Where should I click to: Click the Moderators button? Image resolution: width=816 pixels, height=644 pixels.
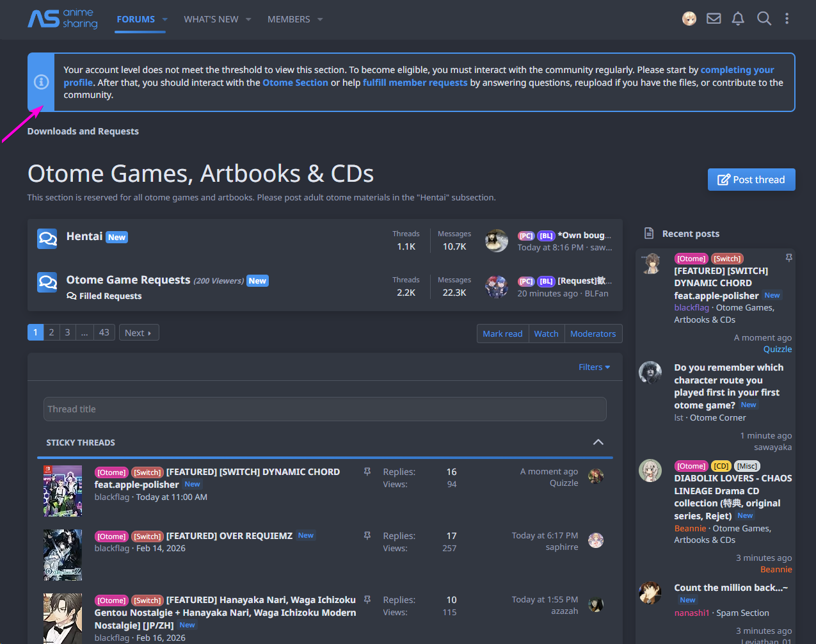[x=593, y=334]
